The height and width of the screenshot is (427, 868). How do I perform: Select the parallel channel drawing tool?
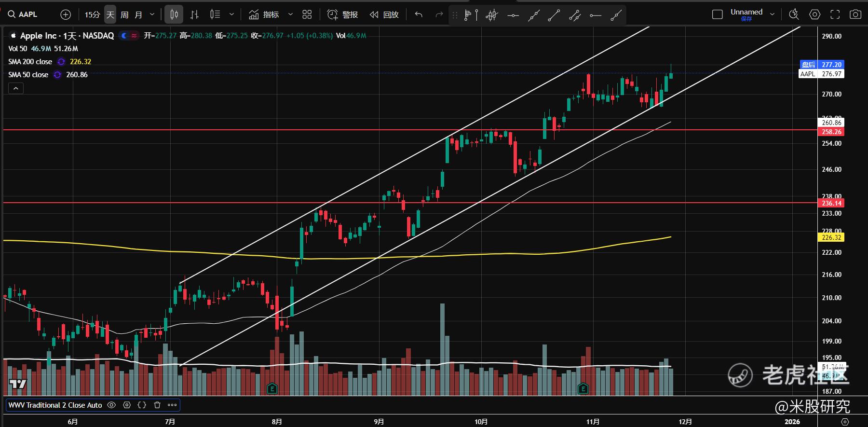point(575,15)
